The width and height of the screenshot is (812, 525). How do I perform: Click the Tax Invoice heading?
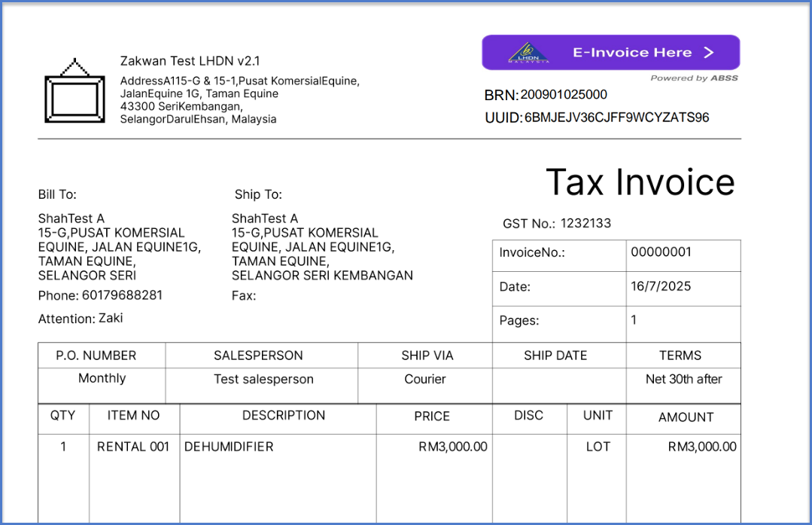[x=640, y=182]
